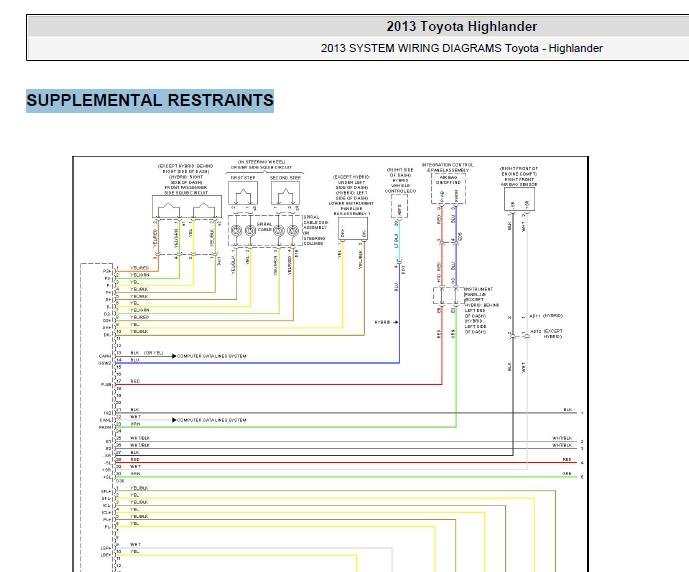Image resolution: width=689 pixels, height=572 pixels.
Task: Click the 'SECOND STEP' squib label
Action: coord(286,178)
